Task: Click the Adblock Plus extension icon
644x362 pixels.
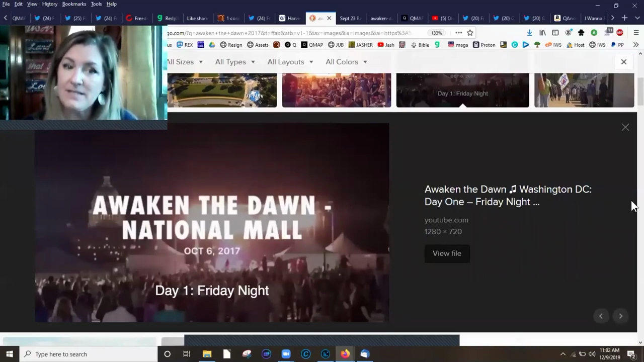Action: (x=620, y=33)
